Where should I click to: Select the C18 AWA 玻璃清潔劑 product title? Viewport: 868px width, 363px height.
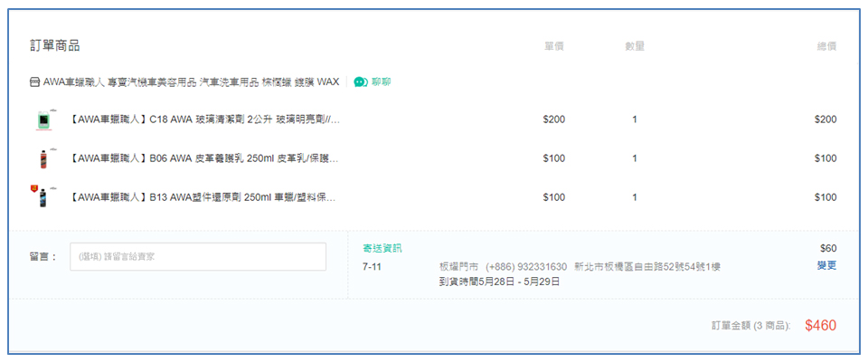pyautogui.click(x=205, y=119)
